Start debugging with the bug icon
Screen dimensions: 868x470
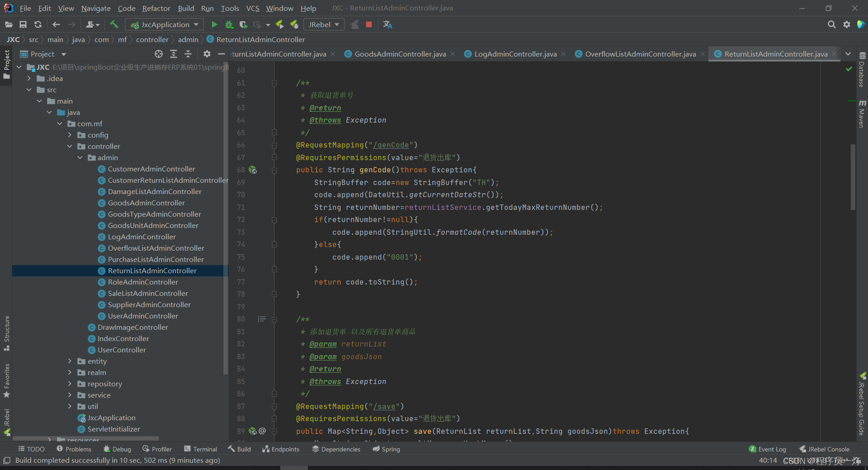coord(229,24)
